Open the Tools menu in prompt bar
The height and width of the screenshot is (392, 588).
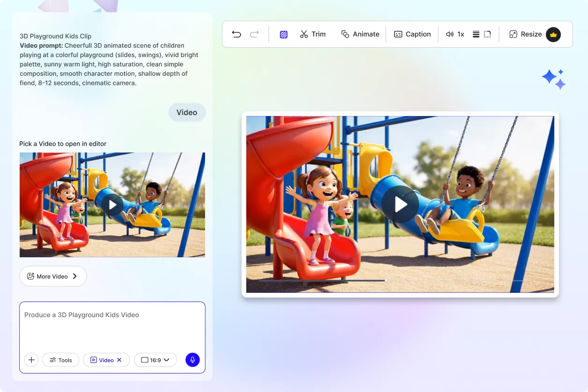pos(60,360)
